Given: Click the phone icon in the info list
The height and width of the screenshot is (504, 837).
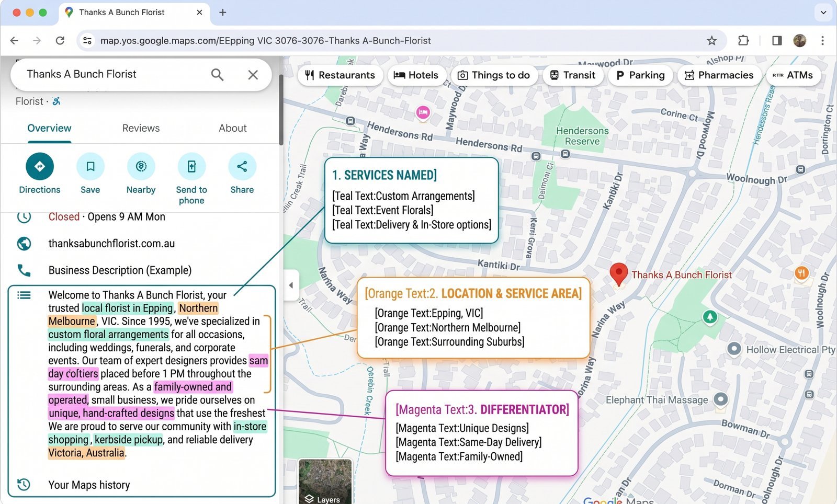Looking at the screenshot, I should [x=24, y=270].
